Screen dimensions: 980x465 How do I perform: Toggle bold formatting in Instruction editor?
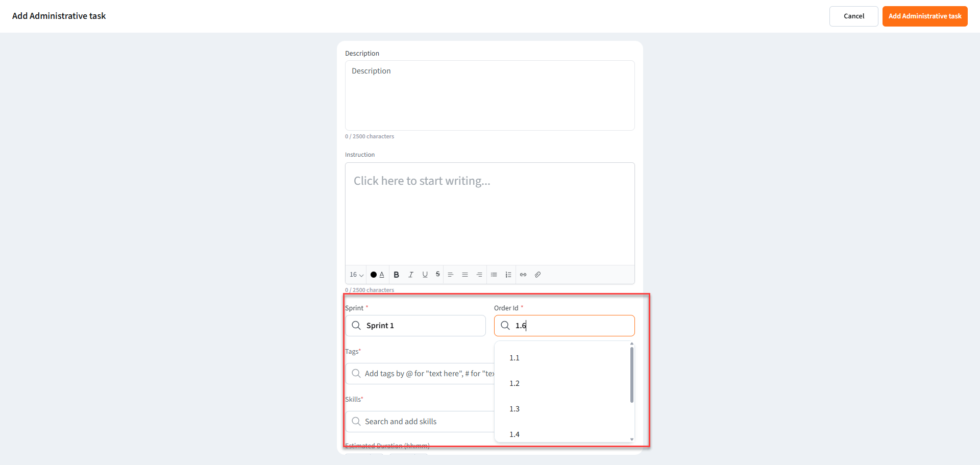(396, 275)
